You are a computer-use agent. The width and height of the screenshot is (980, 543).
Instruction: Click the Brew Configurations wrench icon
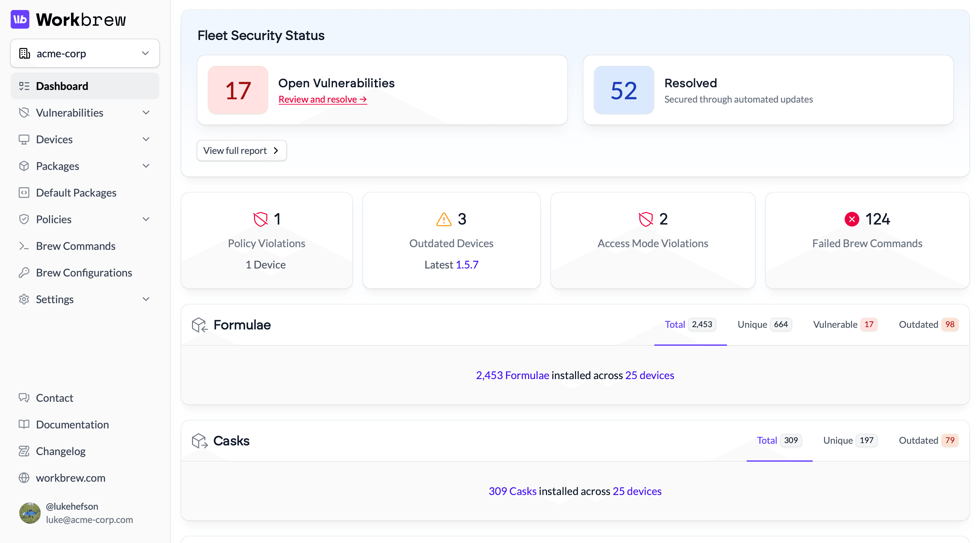[24, 272]
